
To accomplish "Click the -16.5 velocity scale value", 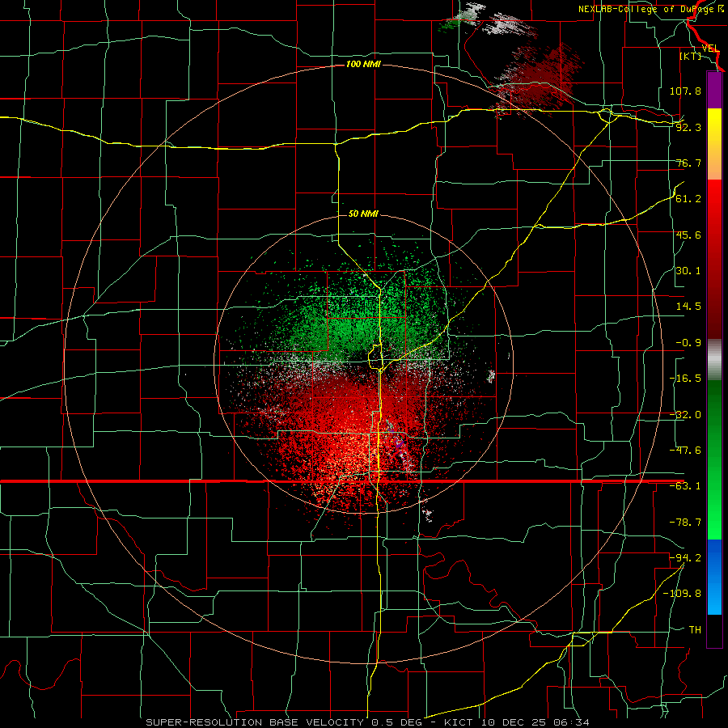I will pos(685,379).
